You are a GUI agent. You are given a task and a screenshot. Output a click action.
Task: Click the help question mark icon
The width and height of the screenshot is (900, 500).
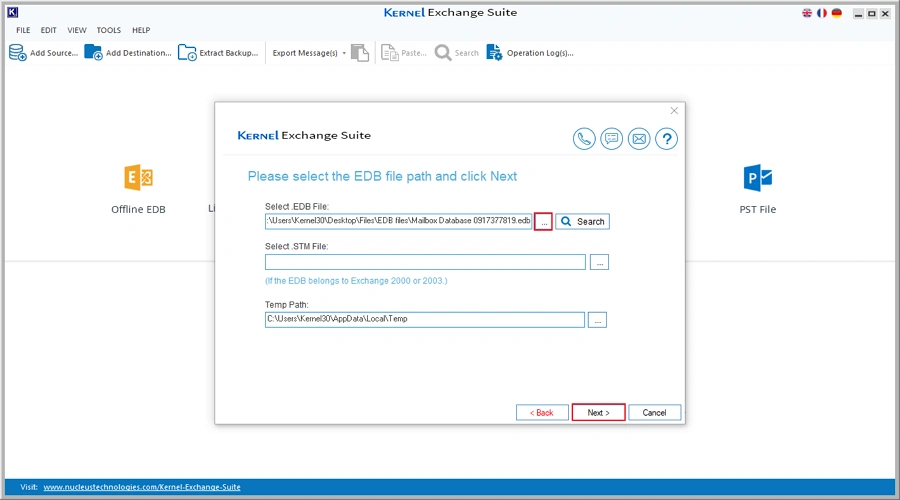[x=666, y=139]
